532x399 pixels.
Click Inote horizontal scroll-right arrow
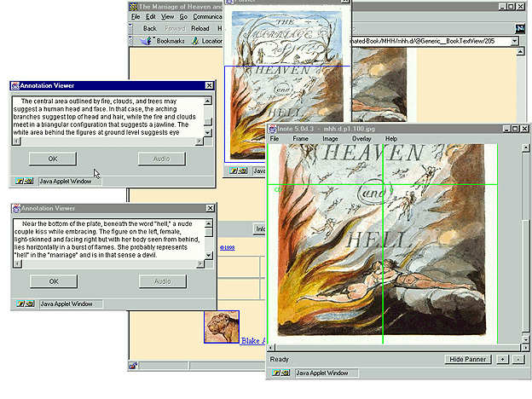[525, 348]
